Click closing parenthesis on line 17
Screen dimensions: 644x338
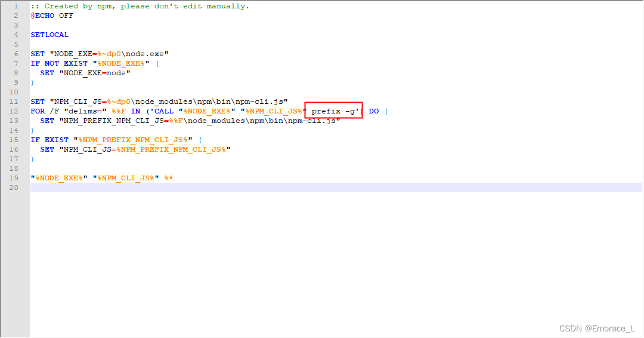coord(32,159)
